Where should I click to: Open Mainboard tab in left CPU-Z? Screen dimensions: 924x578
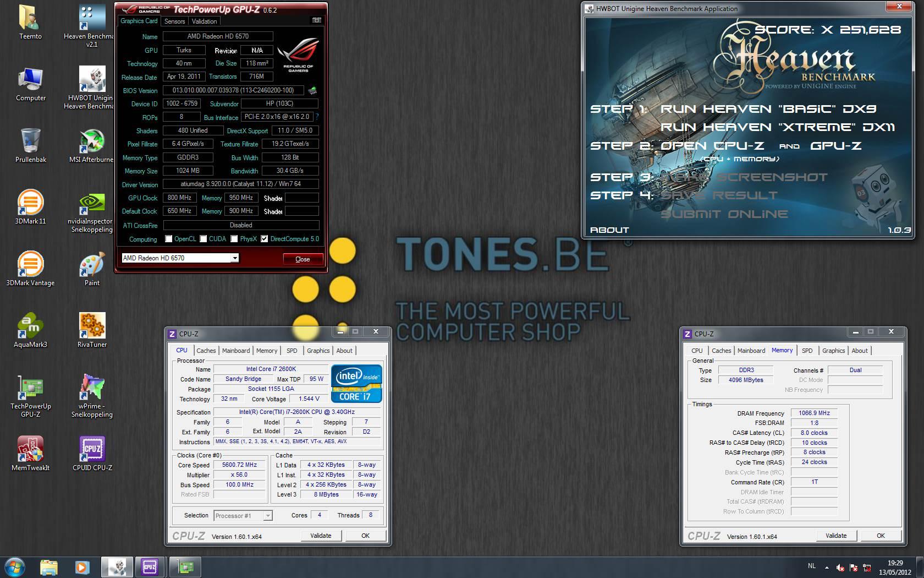236,351
